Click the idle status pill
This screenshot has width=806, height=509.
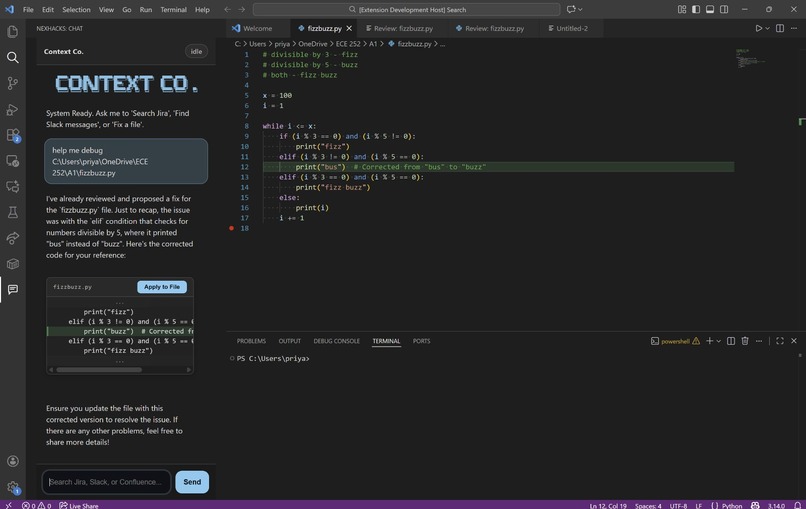pos(196,51)
